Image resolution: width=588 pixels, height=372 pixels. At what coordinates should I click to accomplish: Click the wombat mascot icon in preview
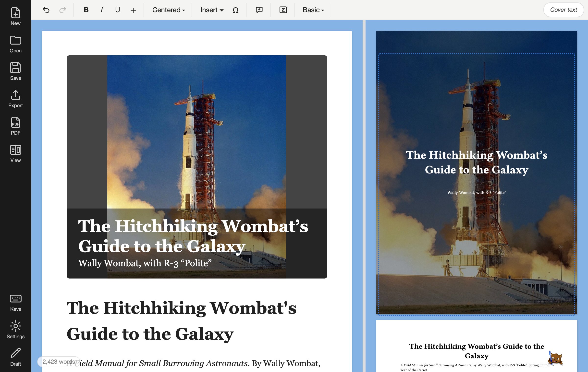tap(555, 358)
